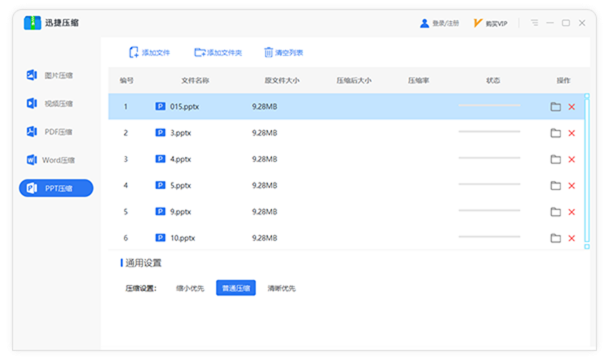Click the 文件名称 column header

[x=195, y=81]
